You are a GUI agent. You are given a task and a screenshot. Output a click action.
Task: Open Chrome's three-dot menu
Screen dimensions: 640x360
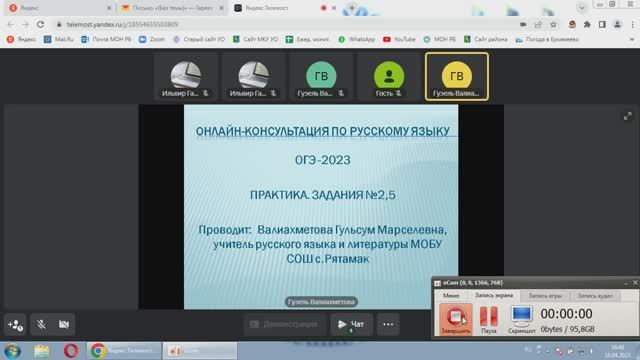click(632, 24)
